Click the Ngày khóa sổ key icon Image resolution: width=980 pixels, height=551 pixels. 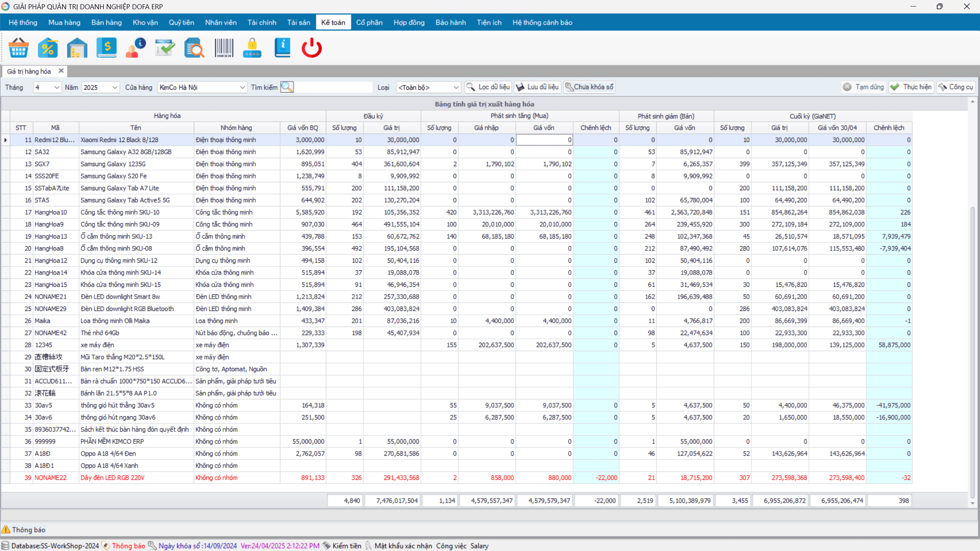click(152, 546)
